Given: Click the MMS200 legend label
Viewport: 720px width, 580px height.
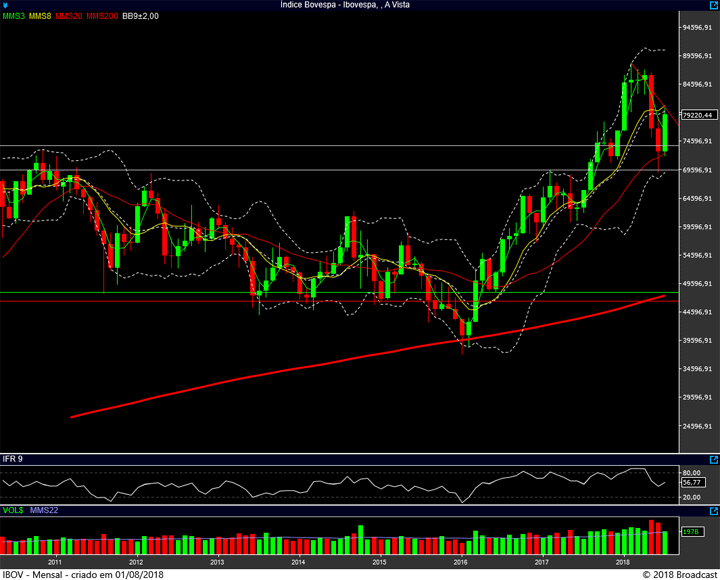Looking at the screenshot, I should (x=102, y=17).
